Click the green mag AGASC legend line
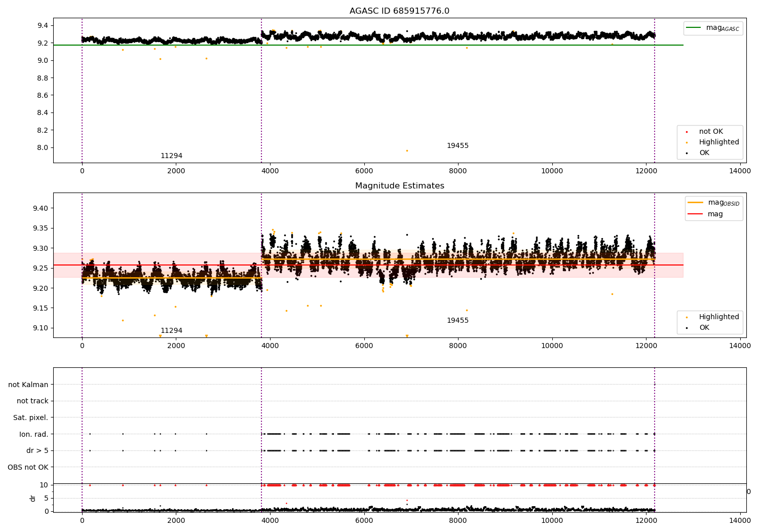760x532 pixels. (694, 28)
